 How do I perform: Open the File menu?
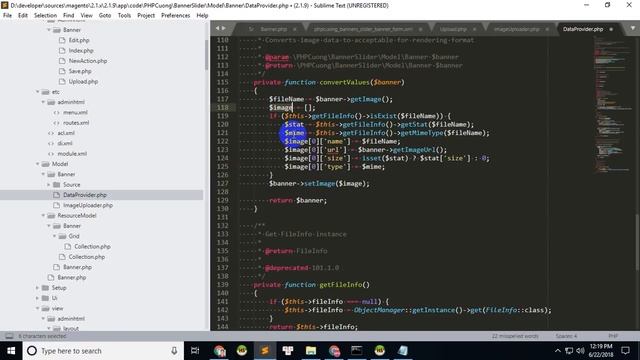coord(7,15)
